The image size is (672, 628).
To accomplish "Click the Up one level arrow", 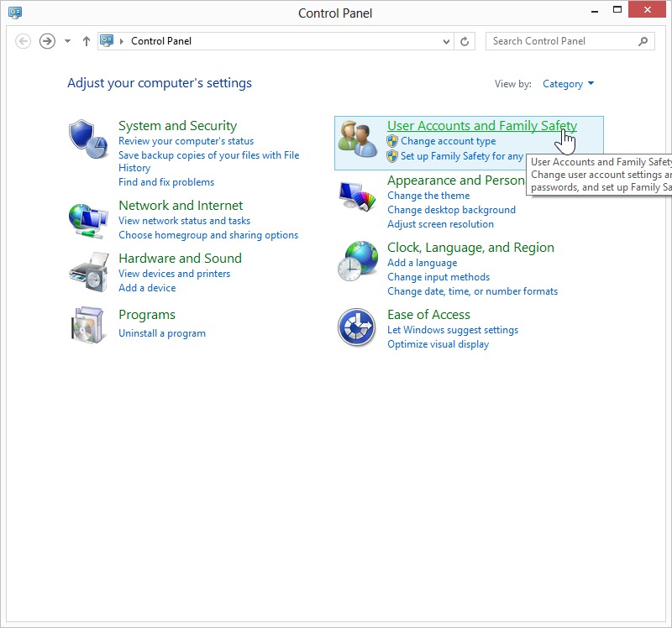I will [x=86, y=41].
